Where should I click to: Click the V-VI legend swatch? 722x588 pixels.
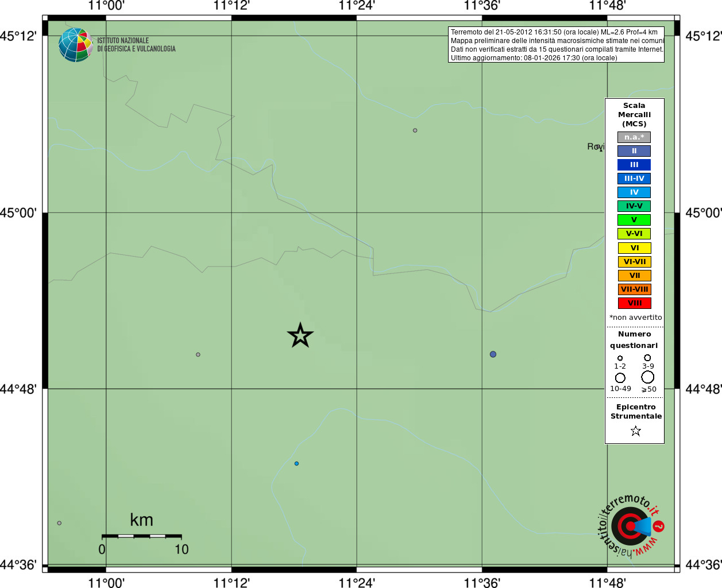634,234
